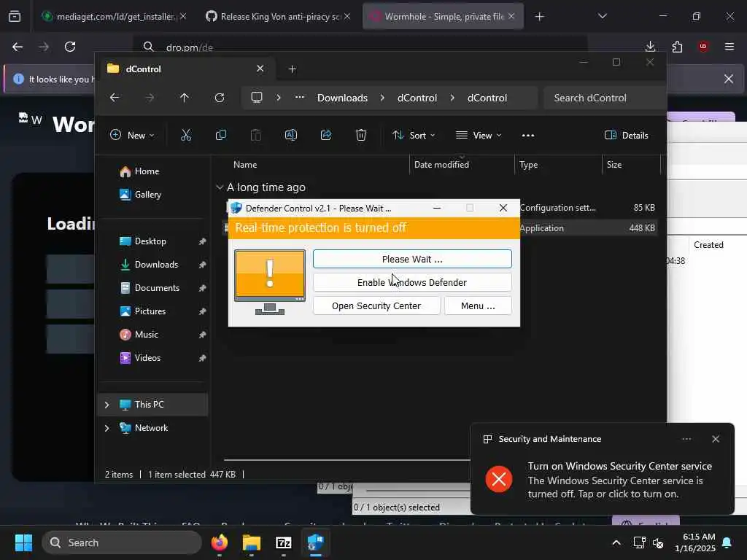747x560 pixels.
Task: Expand Network in navigation pane
Action: (x=107, y=428)
